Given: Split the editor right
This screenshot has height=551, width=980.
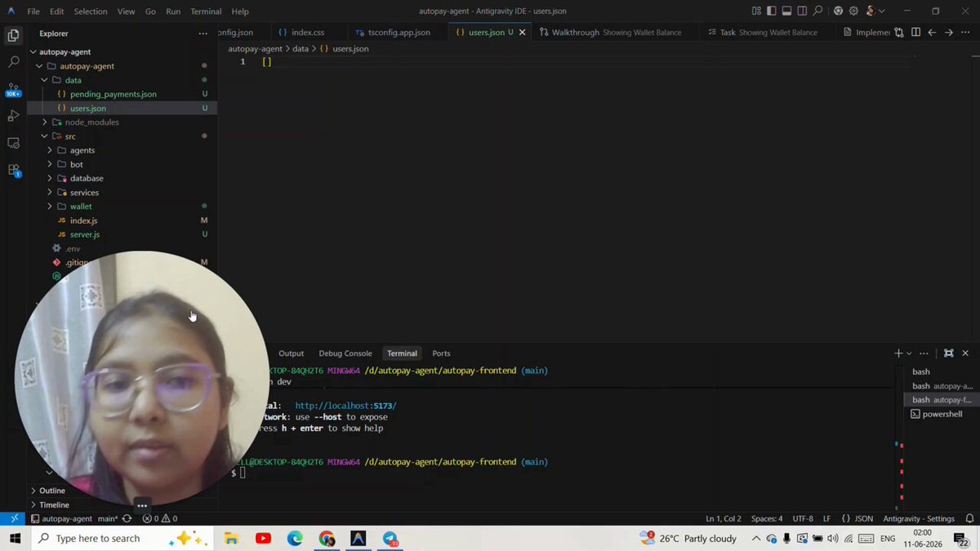Looking at the screenshot, I should pos(916,33).
